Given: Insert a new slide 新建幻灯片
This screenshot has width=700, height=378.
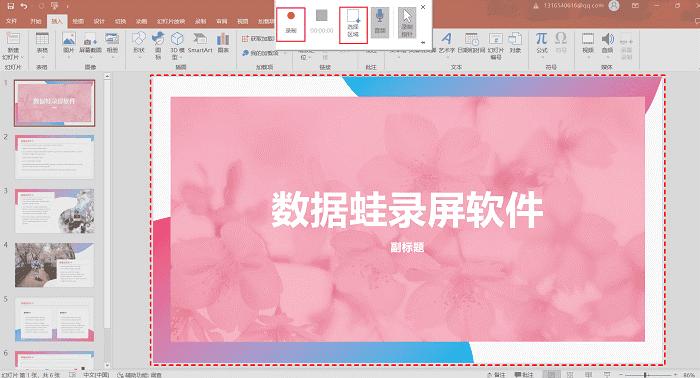Looking at the screenshot, I should [12, 46].
